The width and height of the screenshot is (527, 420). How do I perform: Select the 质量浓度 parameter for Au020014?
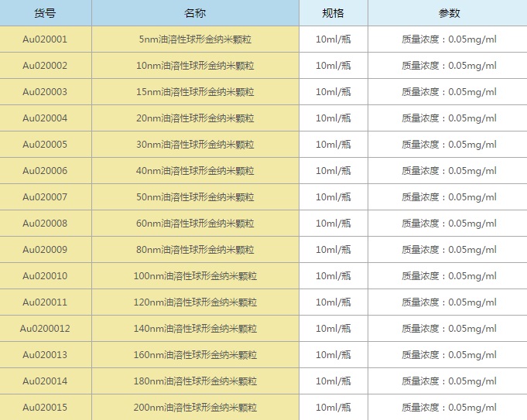[449, 381]
